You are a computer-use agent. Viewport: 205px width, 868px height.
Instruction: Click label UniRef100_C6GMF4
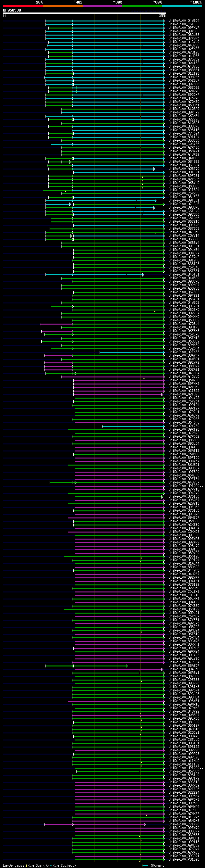(184, 116)
